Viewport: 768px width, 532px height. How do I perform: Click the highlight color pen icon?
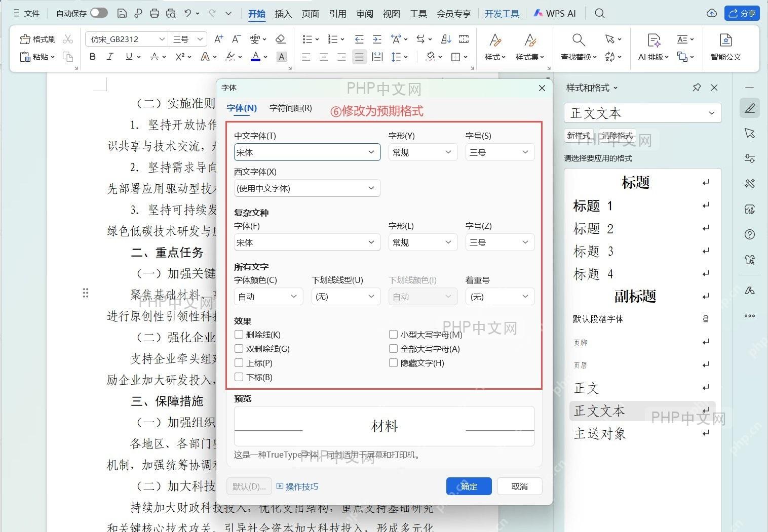231,57
